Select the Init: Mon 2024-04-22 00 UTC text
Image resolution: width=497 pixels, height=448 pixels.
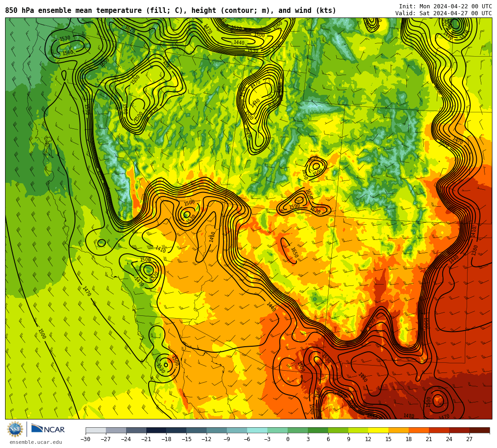point(445,6)
